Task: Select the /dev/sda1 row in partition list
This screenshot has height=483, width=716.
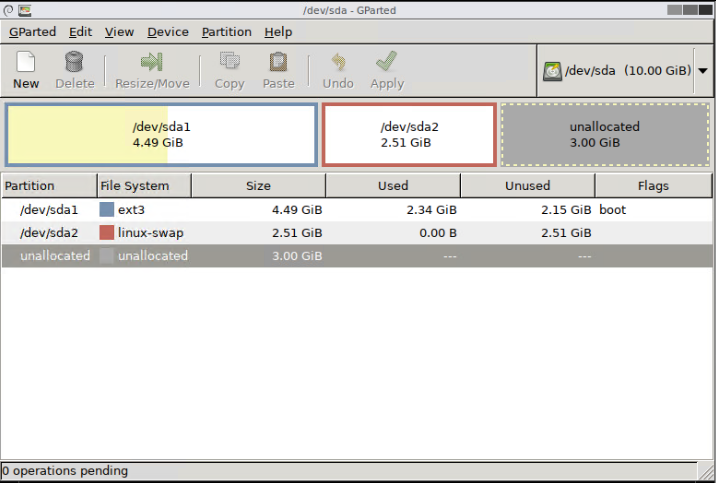Action: click(x=357, y=210)
